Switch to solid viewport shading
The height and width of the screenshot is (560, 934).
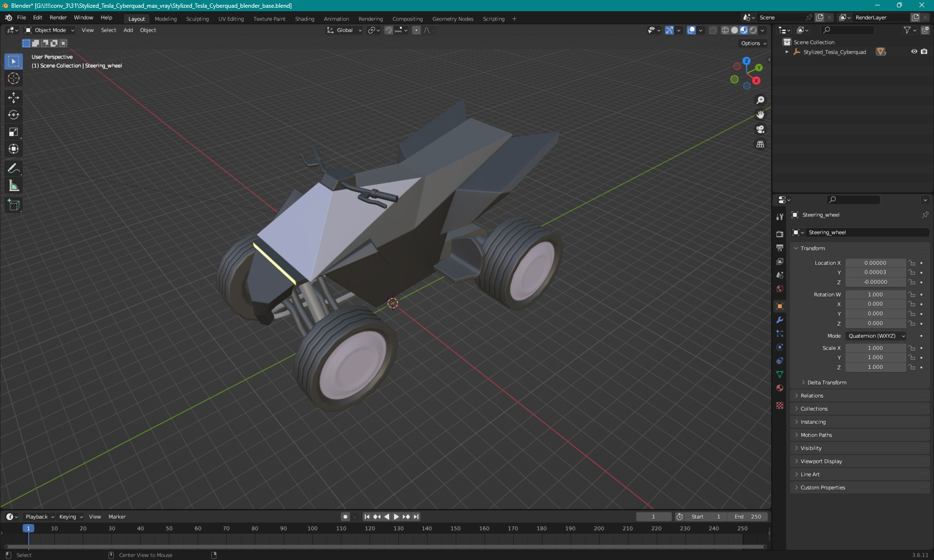coord(734,30)
